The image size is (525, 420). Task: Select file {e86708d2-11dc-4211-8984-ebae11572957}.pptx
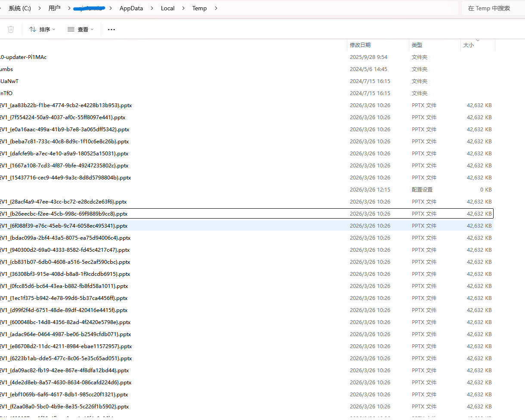pyautogui.click(x=247, y=346)
